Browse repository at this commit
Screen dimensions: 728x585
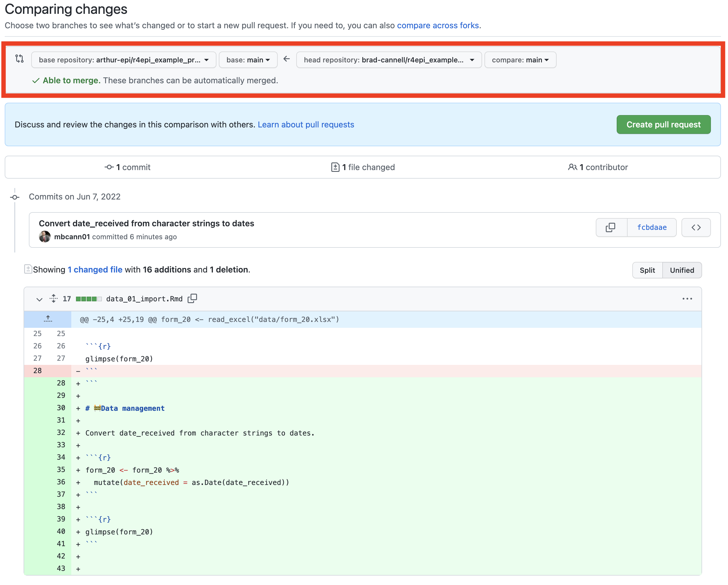tap(696, 227)
